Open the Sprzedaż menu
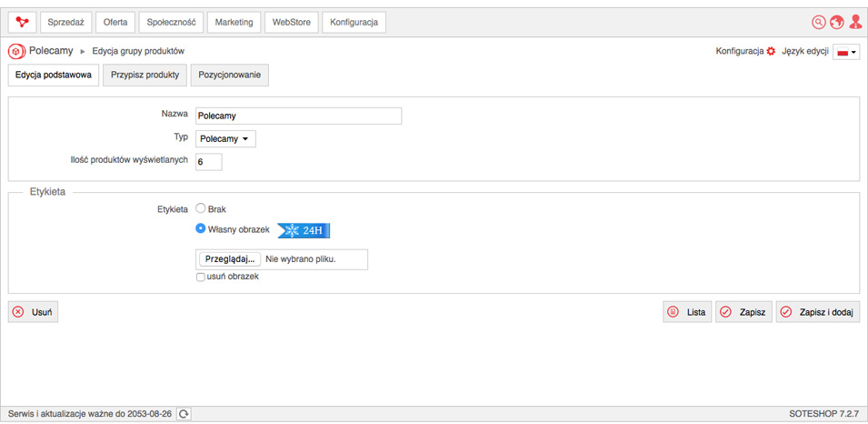The image size is (868, 424). tap(65, 23)
